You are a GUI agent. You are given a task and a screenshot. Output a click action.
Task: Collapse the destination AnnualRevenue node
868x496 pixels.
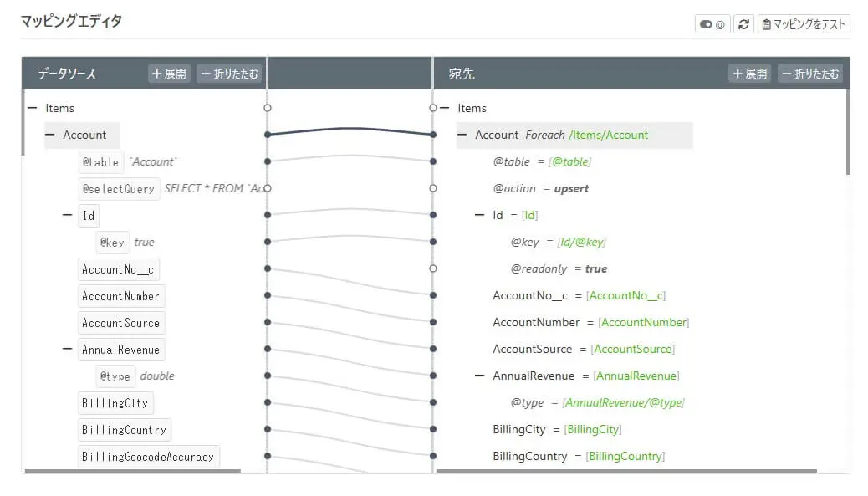479,376
